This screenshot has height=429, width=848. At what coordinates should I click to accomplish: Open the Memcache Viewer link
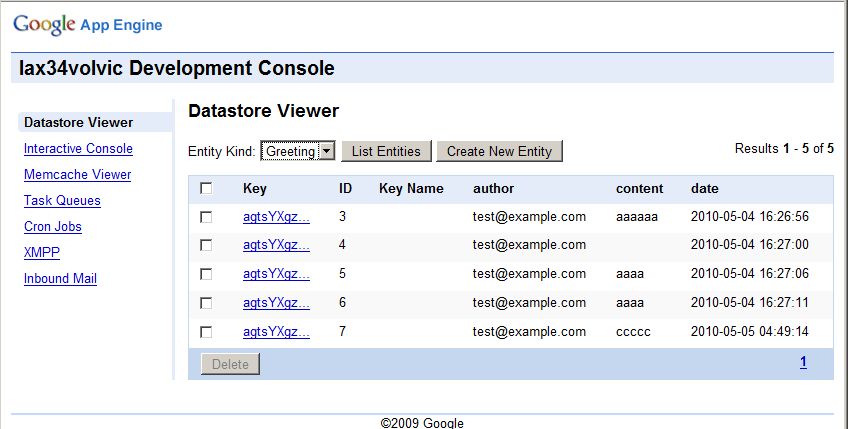click(x=77, y=174)
